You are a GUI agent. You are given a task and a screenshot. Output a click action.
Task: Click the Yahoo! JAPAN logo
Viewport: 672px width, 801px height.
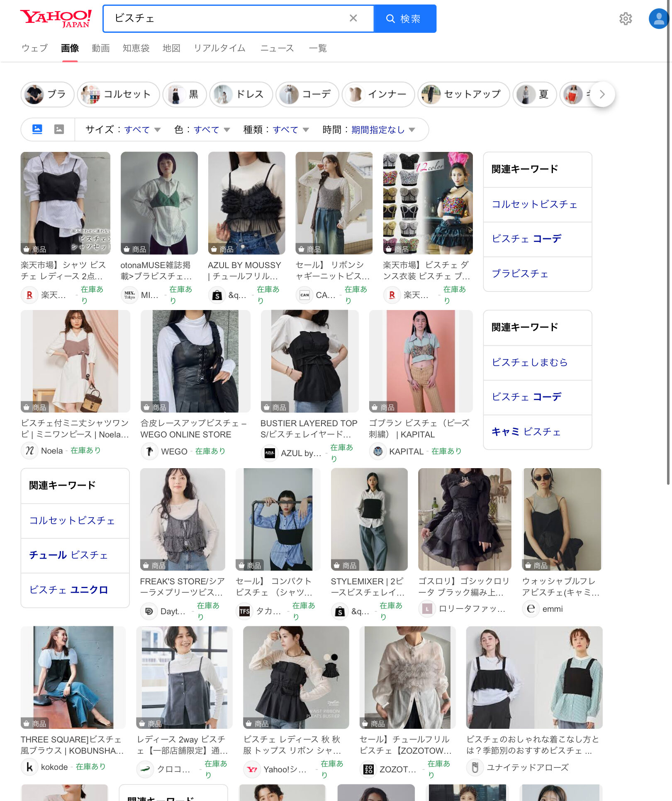[56, 19]
